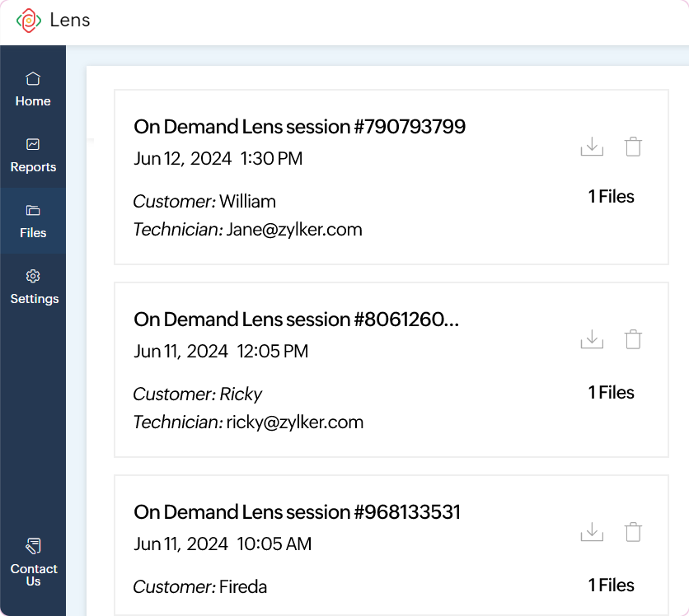Open truncated session title #8061260...
This screenshot has height=616, width=689.
point(296,320)
